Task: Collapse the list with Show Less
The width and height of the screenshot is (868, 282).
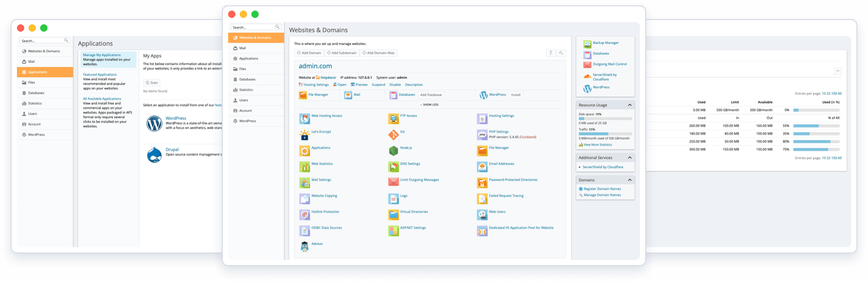Action: 429,105
